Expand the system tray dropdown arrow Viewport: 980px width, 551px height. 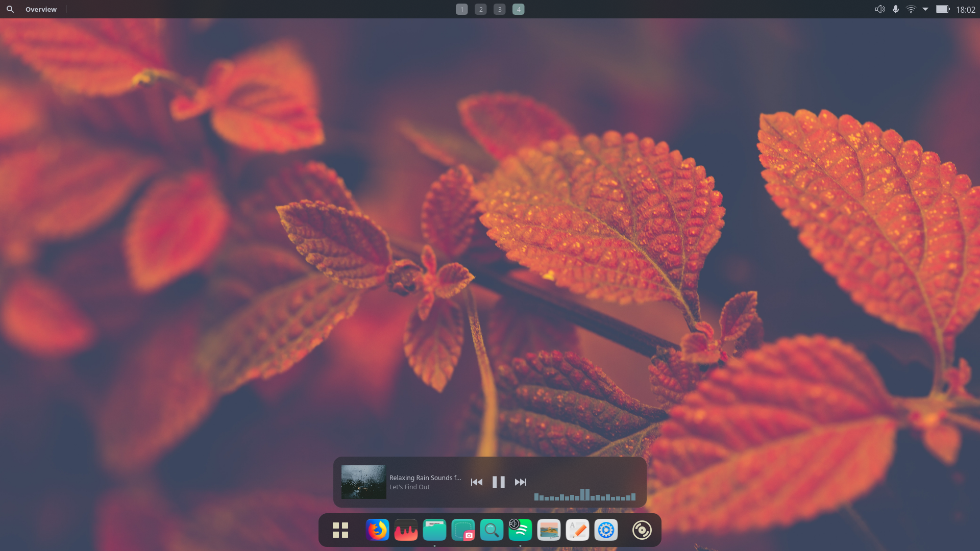pos(925,9)
